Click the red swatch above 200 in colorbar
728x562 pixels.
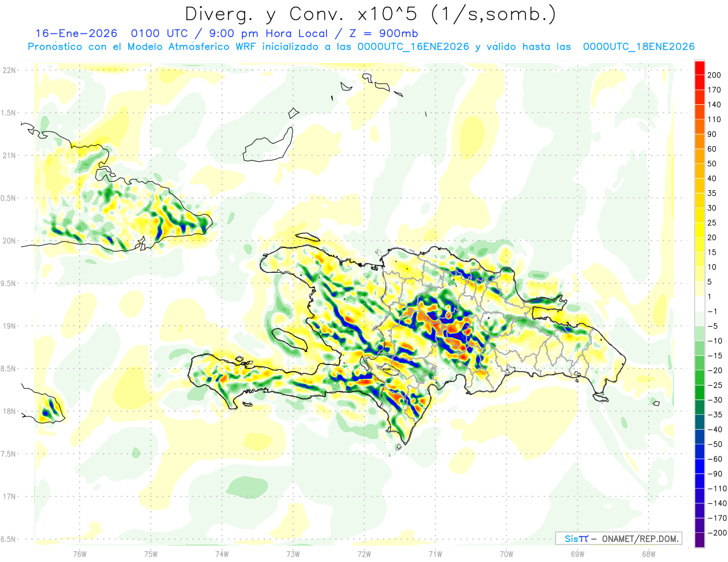click(699, 67)
